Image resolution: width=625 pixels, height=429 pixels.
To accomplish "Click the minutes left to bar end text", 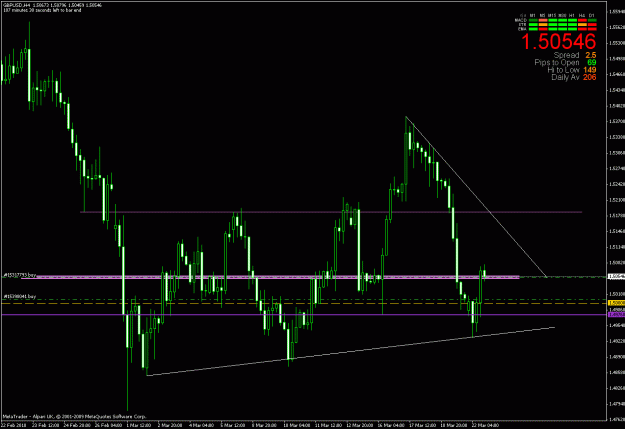I will (x=42, y=10).
